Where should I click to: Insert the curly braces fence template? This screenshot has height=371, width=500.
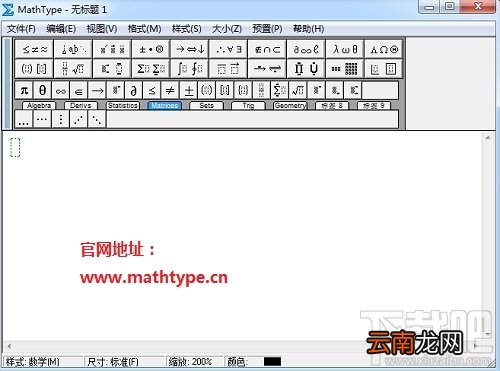point(243,90)
